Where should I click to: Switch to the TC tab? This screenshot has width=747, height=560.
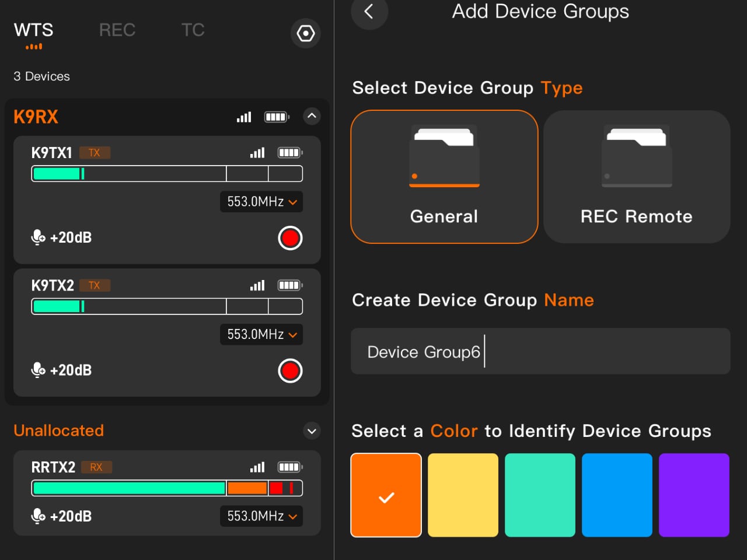click(193, 30)
